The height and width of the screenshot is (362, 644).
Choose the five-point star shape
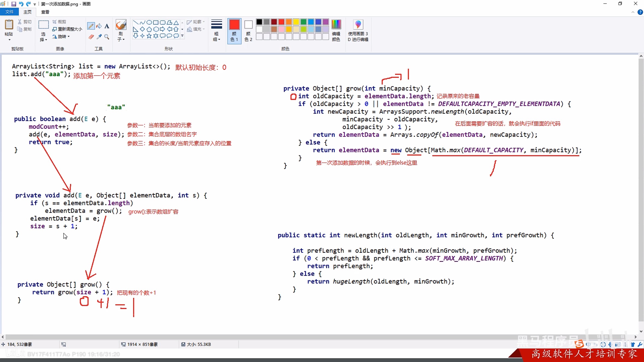click(149, 36)
